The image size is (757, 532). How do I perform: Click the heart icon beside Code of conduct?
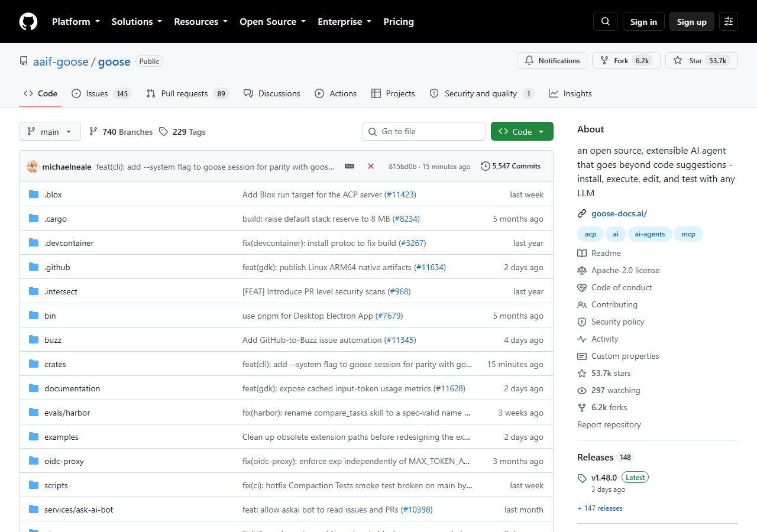tap(582, 287)
